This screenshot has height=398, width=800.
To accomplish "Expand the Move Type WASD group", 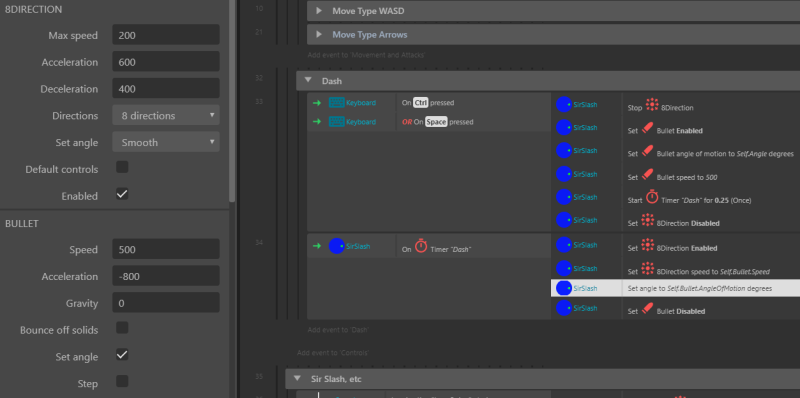I will (x=319, y=10).
